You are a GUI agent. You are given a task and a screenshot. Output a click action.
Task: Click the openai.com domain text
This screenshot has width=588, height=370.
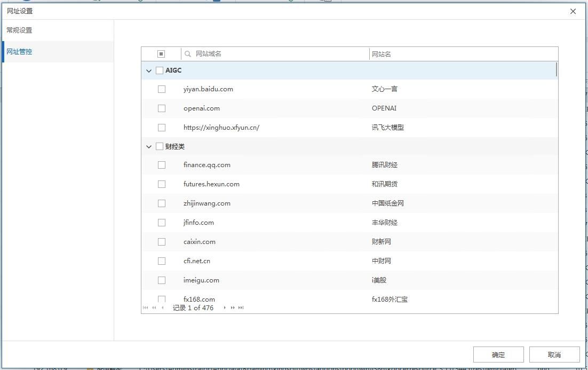coord(201,108)
